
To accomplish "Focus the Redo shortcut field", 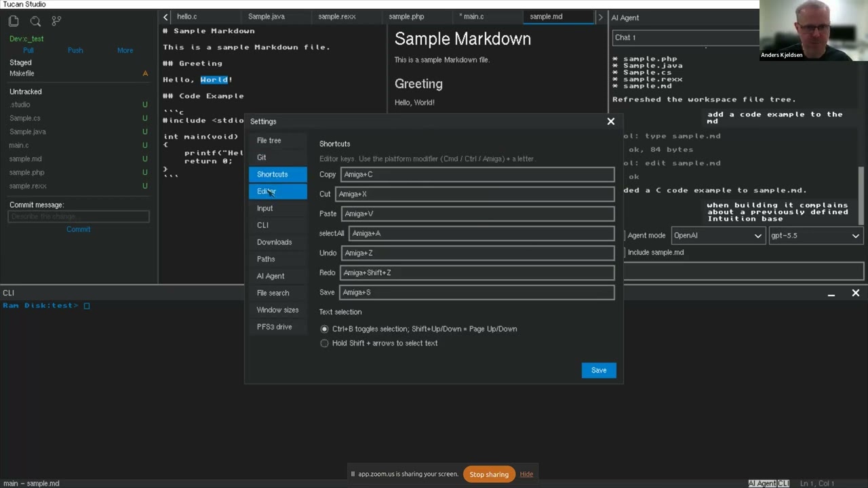I will point(477,272).
